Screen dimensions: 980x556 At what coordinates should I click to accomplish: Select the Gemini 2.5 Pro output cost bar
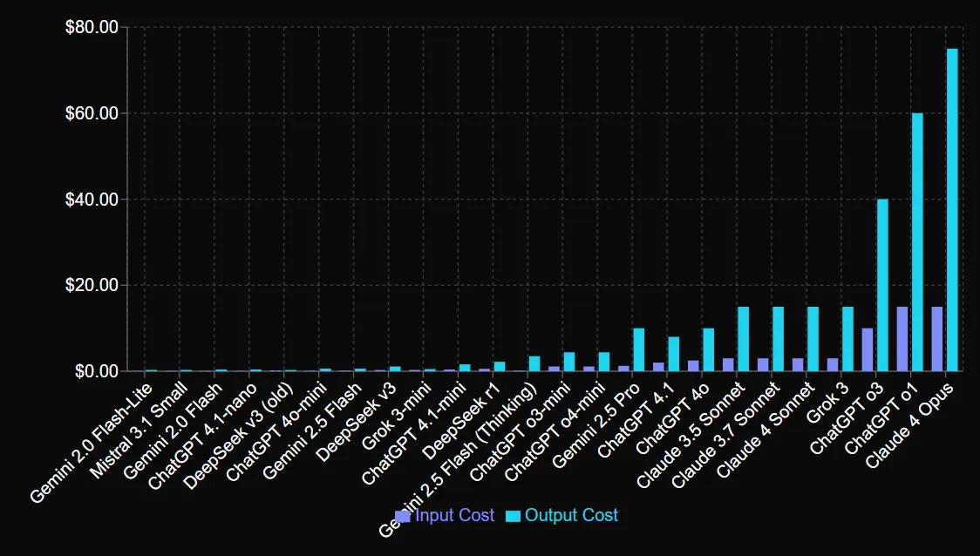(x=639, y=349)
